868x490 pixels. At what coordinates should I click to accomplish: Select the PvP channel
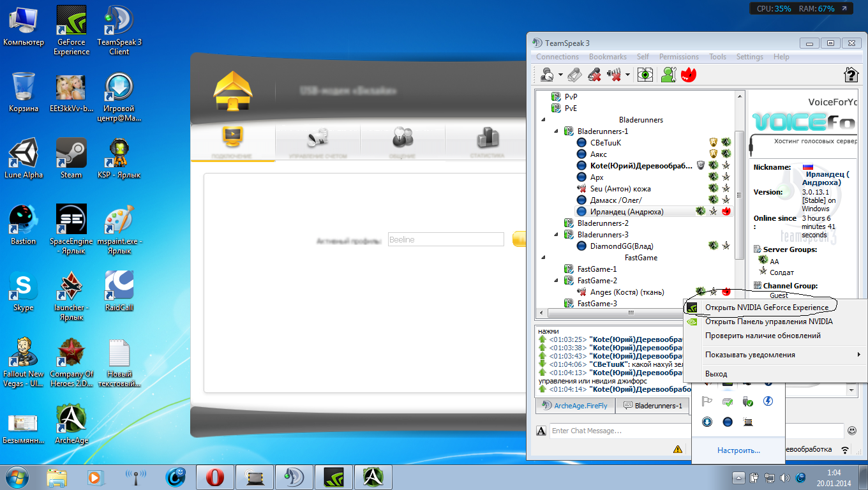[571, 96]
